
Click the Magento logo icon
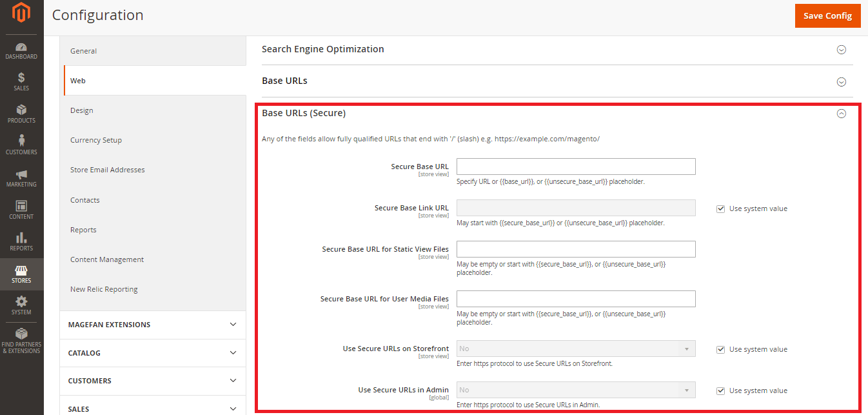[x=21, y=13]
